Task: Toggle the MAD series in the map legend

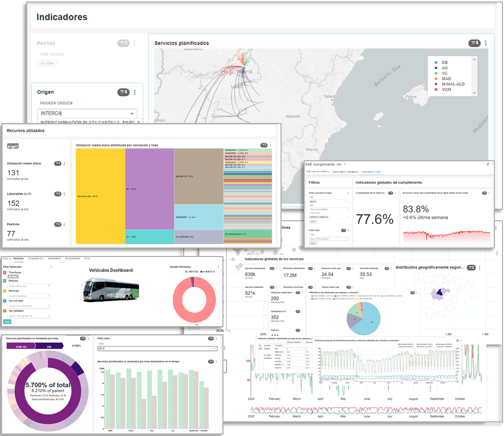Action: (x=443, y=79)
